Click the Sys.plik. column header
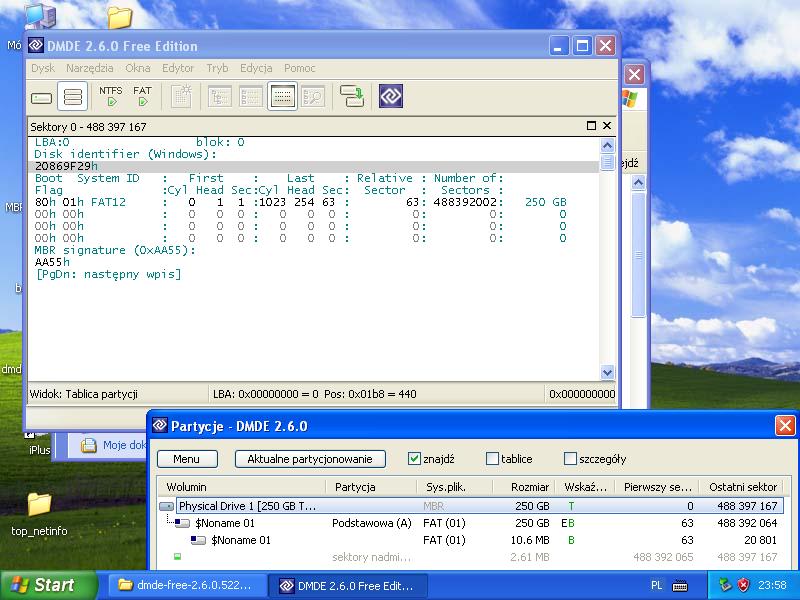This screenshot has width=800, height=600. pyautogui.click(x=455, y=487)
